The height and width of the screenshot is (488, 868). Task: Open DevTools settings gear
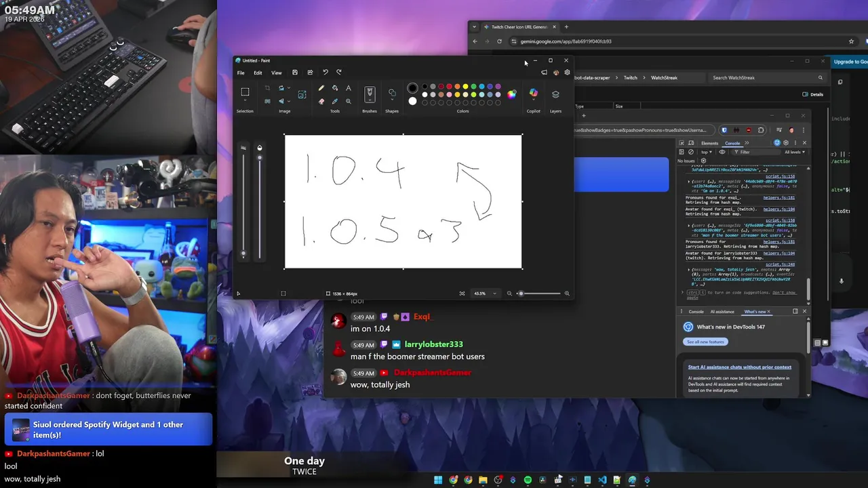click(x=786, y=143)
